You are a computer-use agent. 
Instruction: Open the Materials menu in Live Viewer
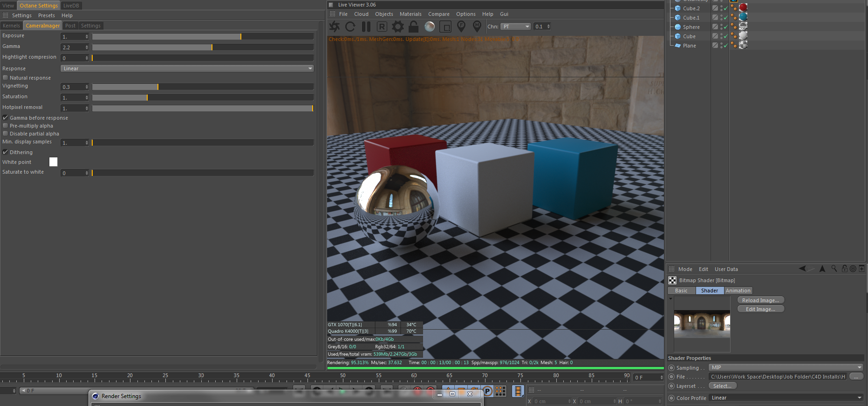pos(410,14)
